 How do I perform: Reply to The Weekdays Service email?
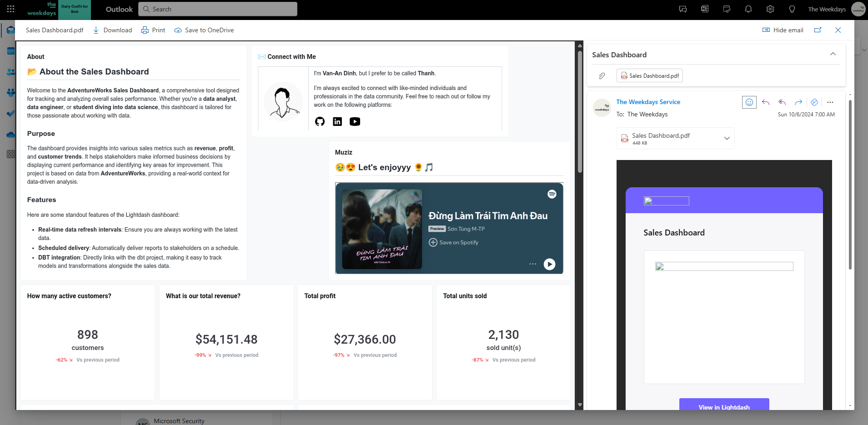(x=766, y=102)
